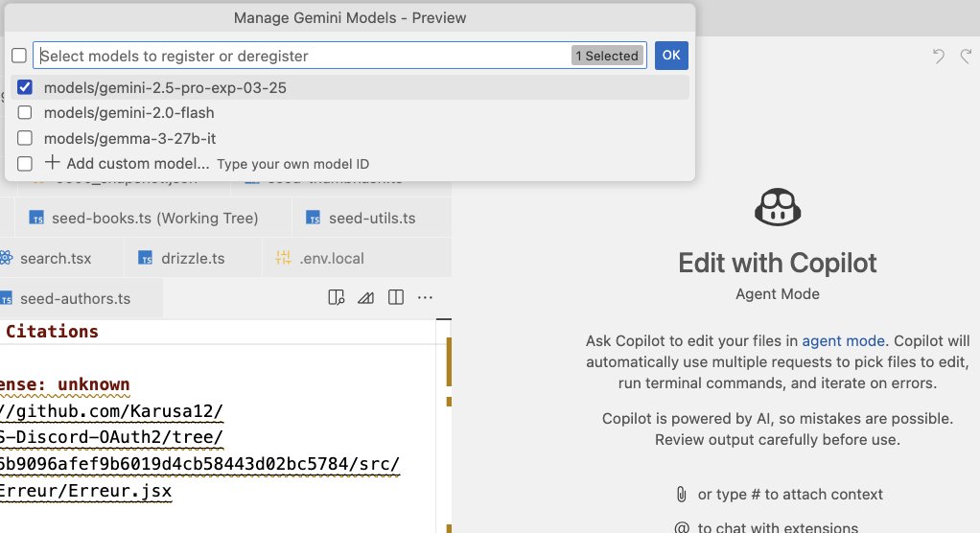This screenshot has height=533, width=980.
Task: Click TypeScript icon on seed-utils.ts tab
Action: (314, 218)
